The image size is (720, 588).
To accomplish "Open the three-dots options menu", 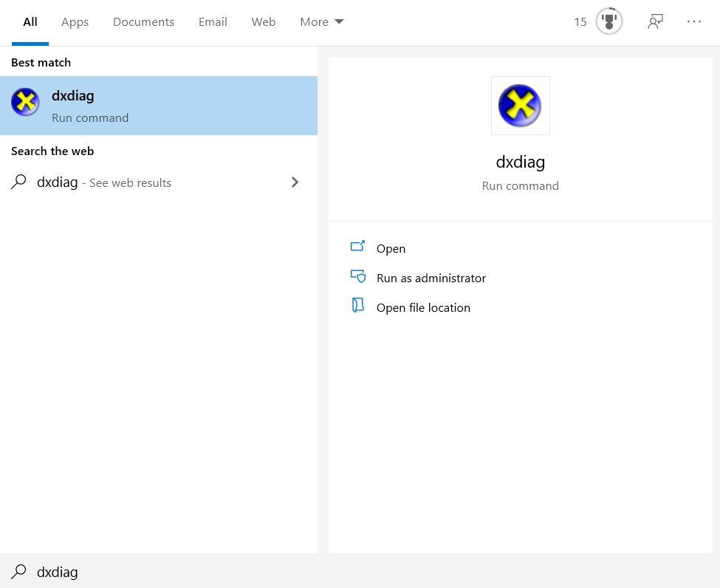I will click(x=694, y=21).
